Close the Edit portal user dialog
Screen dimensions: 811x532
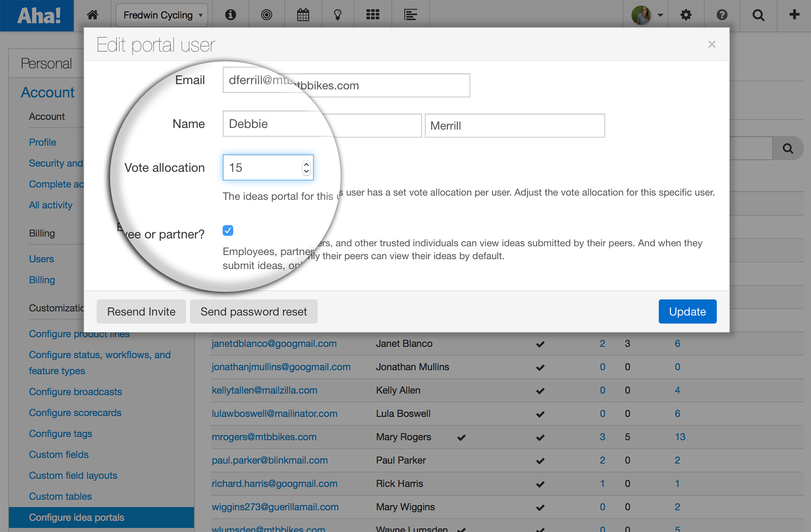712,44
